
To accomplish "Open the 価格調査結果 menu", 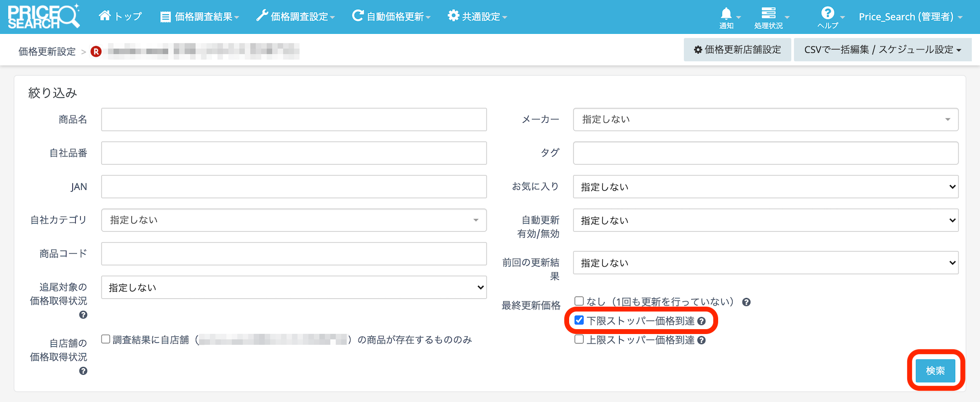I will click(199, 17).
